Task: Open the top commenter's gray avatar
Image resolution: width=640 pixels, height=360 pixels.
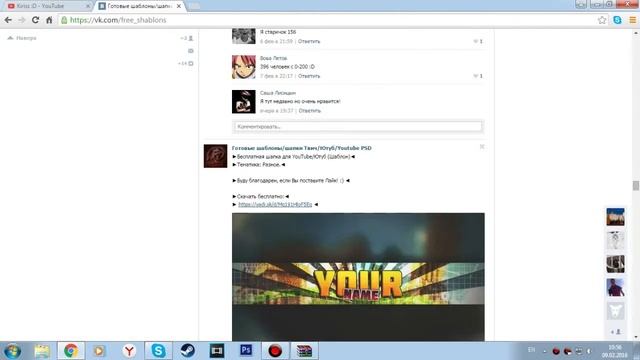Action: click(x=244, y=36)
